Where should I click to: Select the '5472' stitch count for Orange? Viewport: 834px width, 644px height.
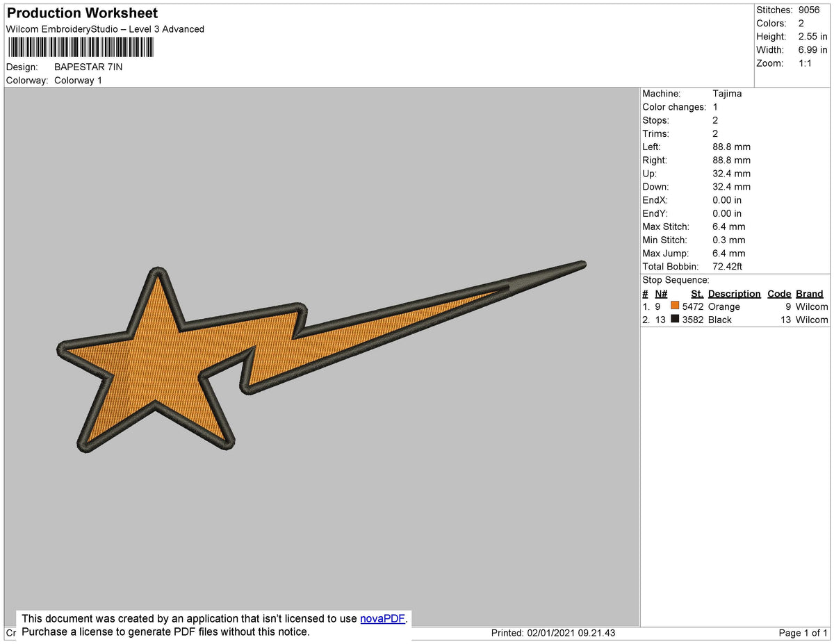693,306
